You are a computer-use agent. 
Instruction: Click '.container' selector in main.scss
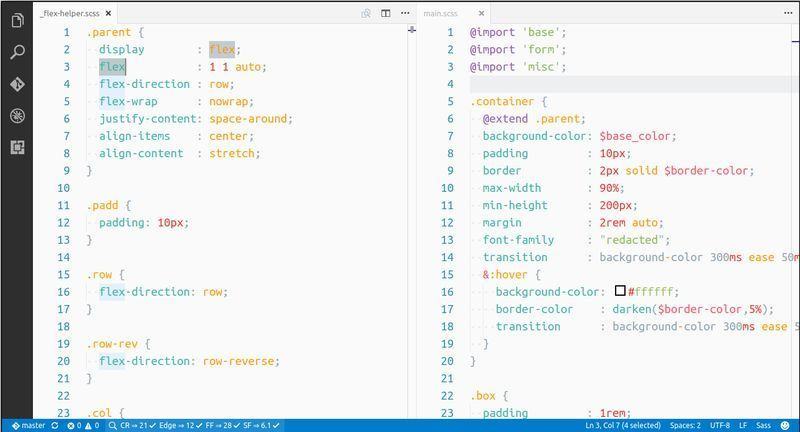pos(502,101)
